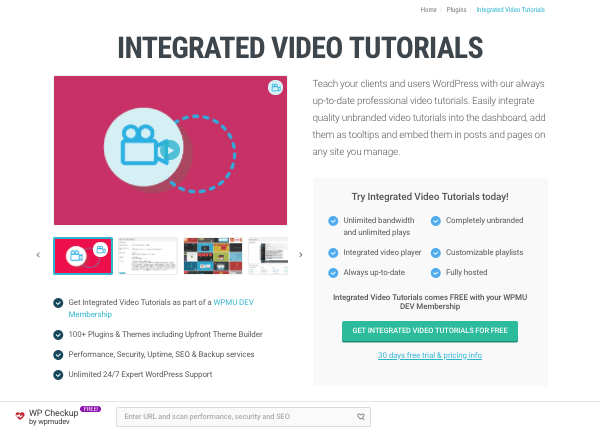This screenshot has height=432, width=600.
Task: Click next arrow of thumbnail carousel
Action: coord(301,255)
